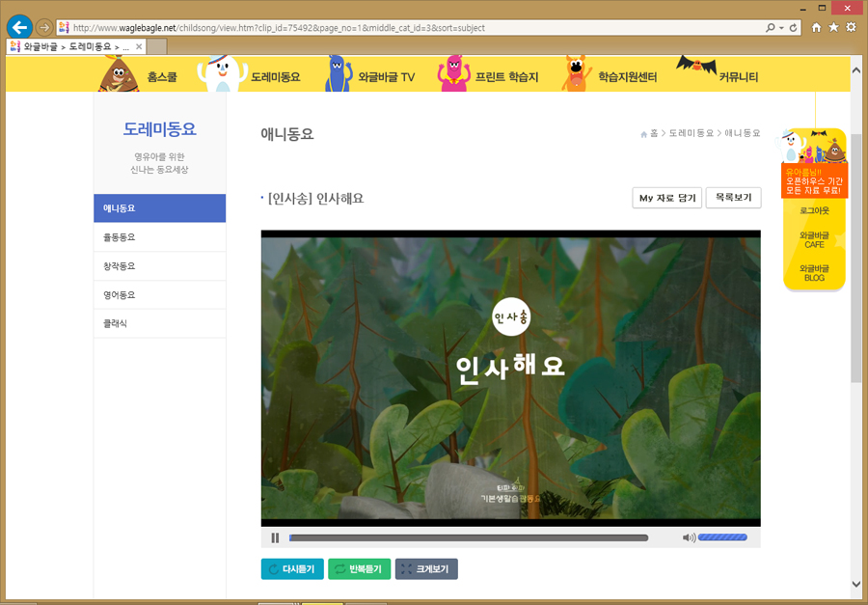Image resolution: width=868 pixels, height=605 pixels.
Task: Click the 반복듣기 repeat button
Action: click(x=360, y=569)
